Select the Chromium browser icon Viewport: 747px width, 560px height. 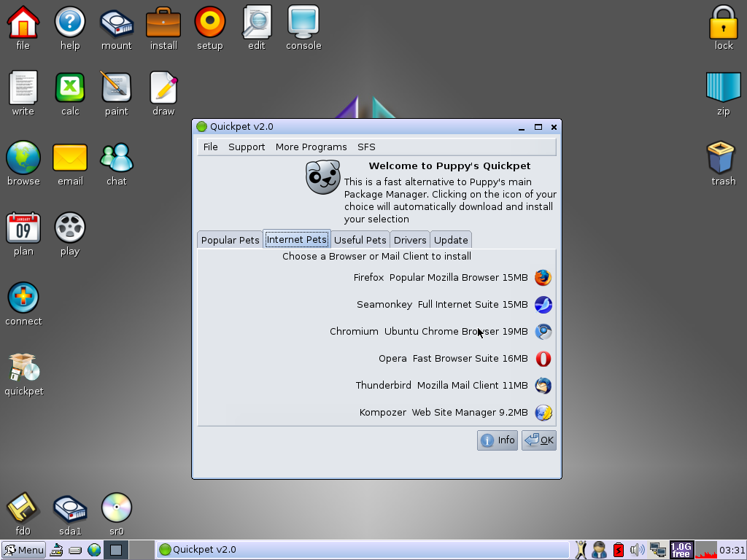click(543, 332)
